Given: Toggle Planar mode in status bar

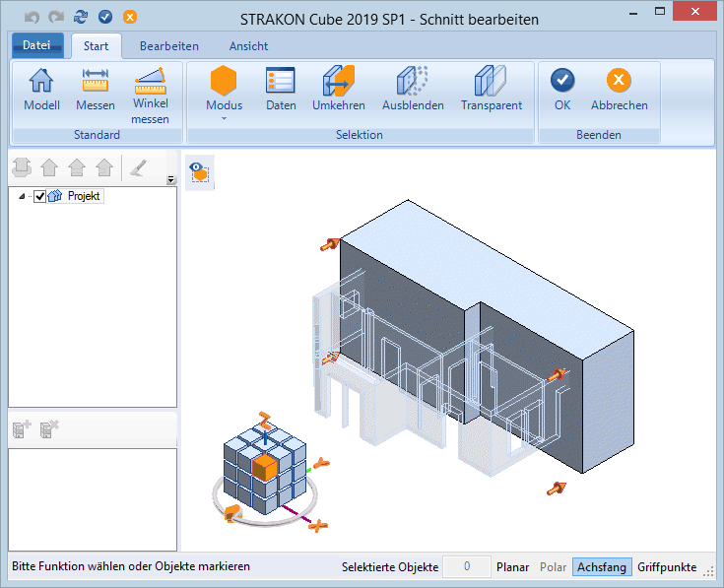Looking at the screenshot, I should (512, 566).
